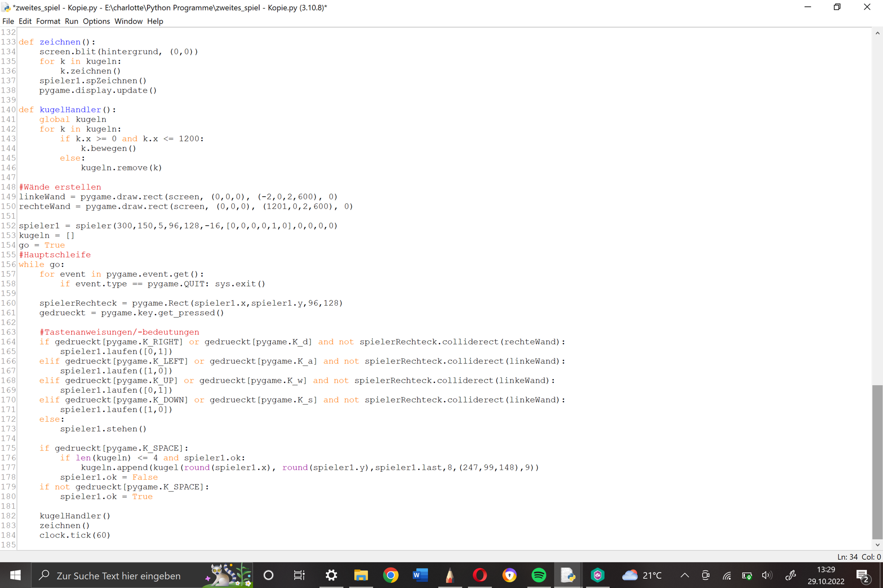Viewport: 883px width, 588px height.
Task: Open Spotify from the taskbar
Action: (539, 575)
